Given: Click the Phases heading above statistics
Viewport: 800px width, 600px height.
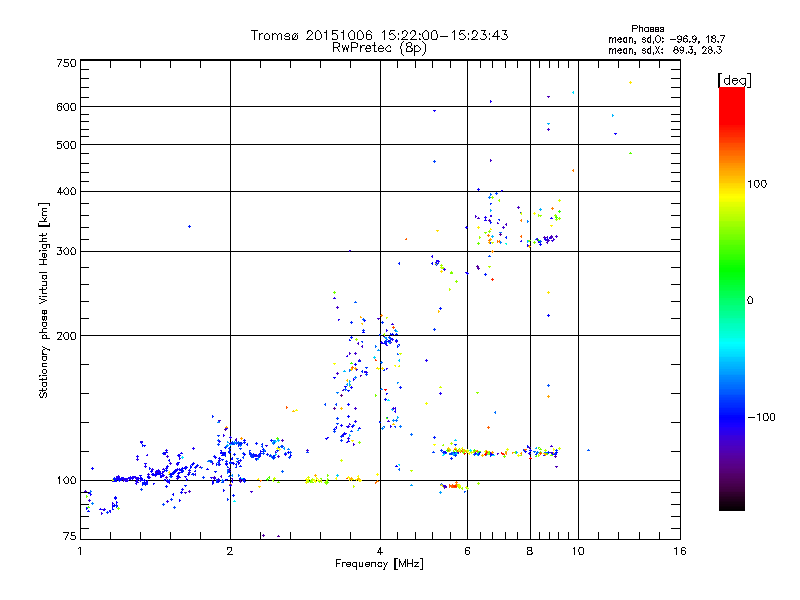Looking at the screenshot, I should [647, 29].
